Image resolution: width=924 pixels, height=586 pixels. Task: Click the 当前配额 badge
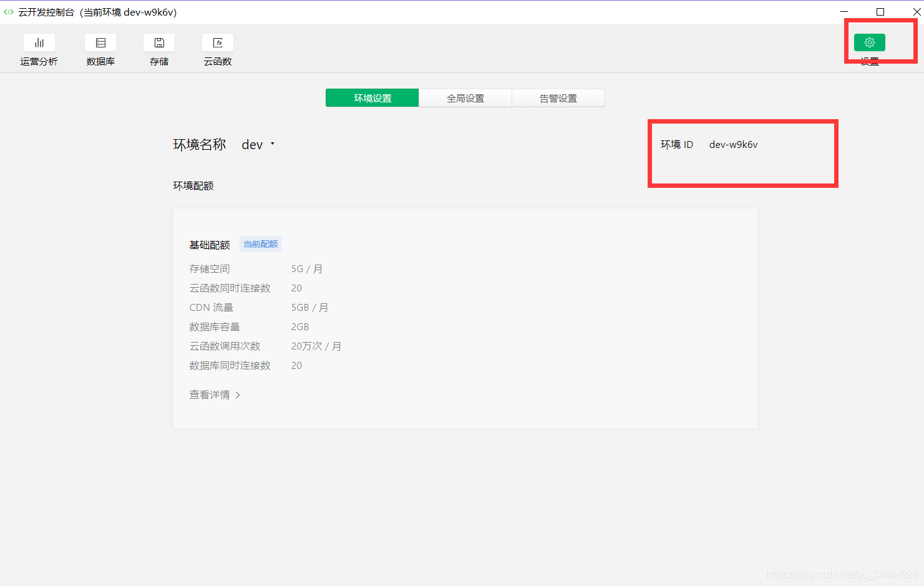(x=260, y=244)
